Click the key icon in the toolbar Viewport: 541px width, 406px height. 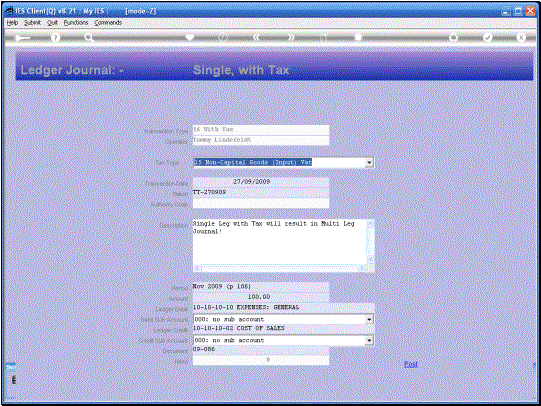[x=22, y=38]
